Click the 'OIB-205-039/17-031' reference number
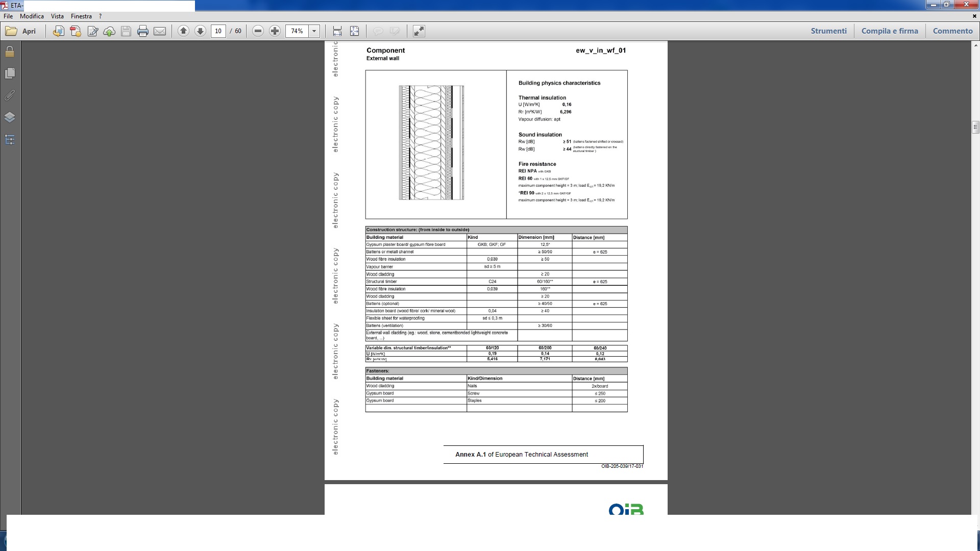 click(622, 466)
